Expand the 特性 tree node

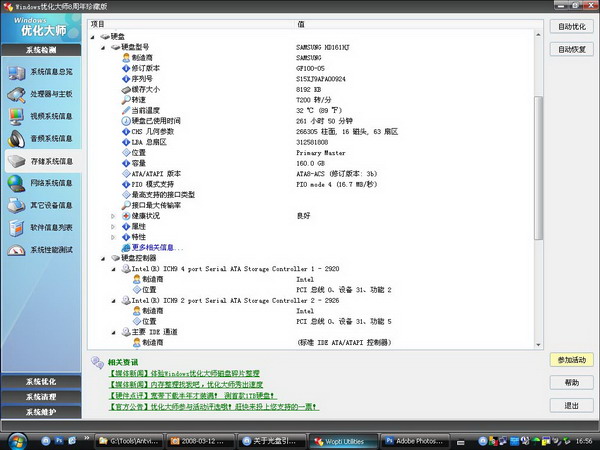coord(113,237)
